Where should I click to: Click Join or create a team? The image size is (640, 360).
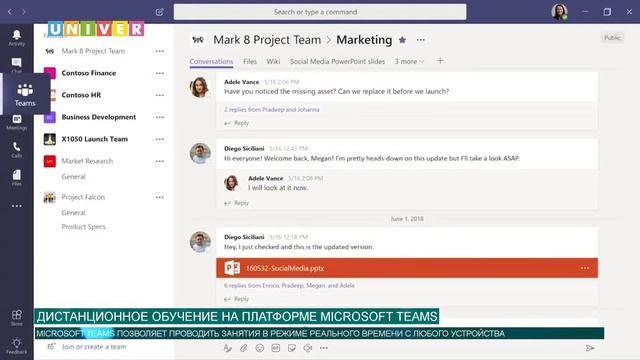click(x=93, y=347)
